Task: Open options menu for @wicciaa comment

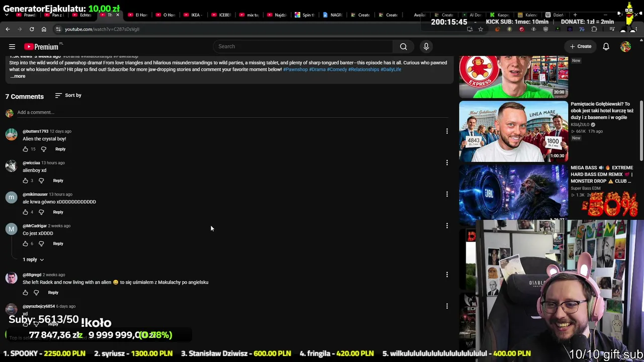Action: click(x=447, y=163)
